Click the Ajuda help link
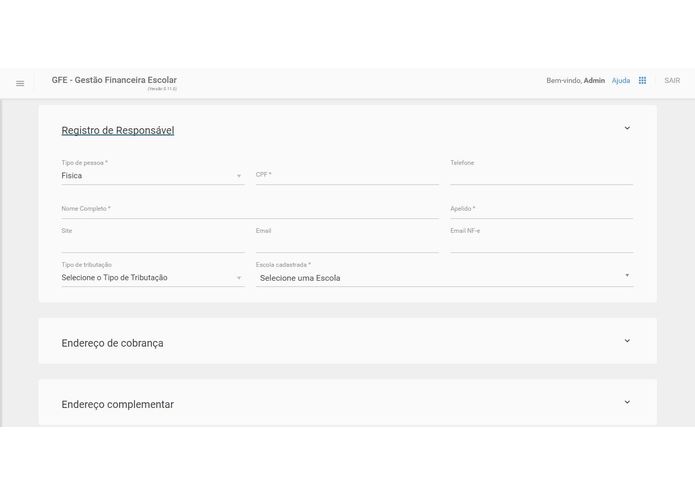The width and height of the screenshot is (695, 494). pyautogui.click(x=621, y=81)
